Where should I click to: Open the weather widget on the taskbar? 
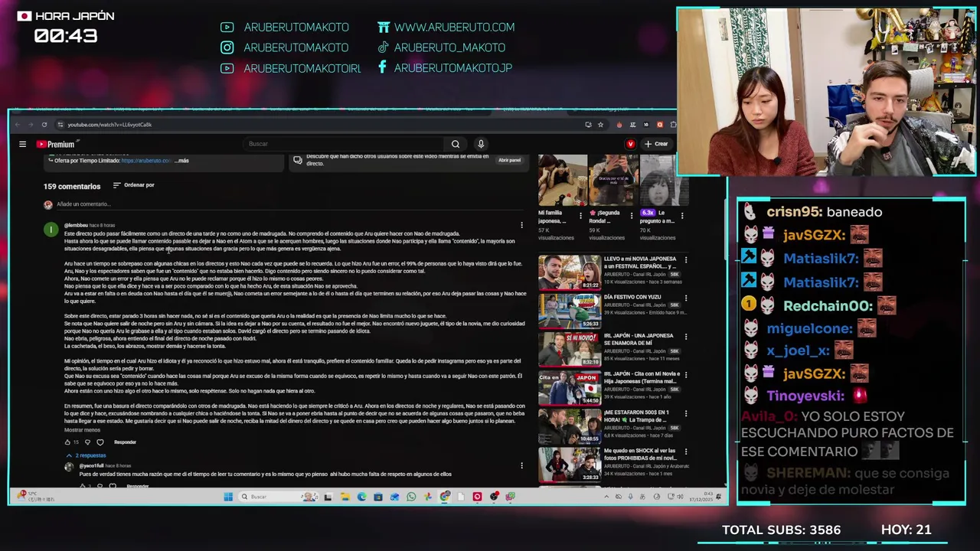(x=36, y=496)
